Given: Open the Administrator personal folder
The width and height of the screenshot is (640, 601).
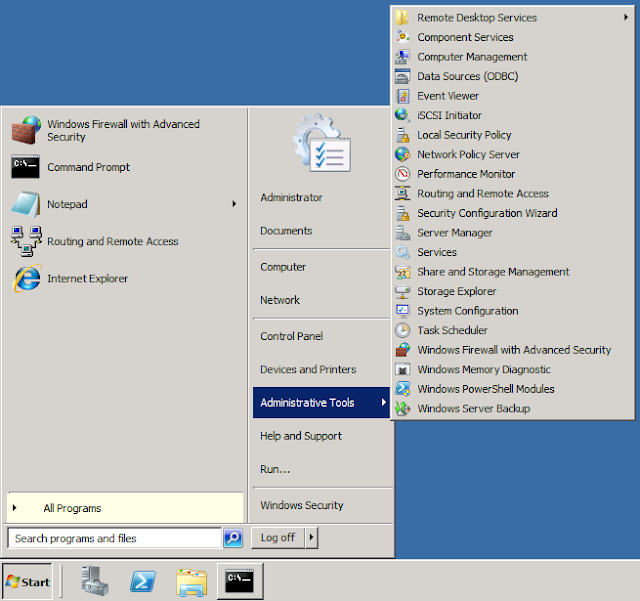Looking at the screenshot, I should point(291,197).
